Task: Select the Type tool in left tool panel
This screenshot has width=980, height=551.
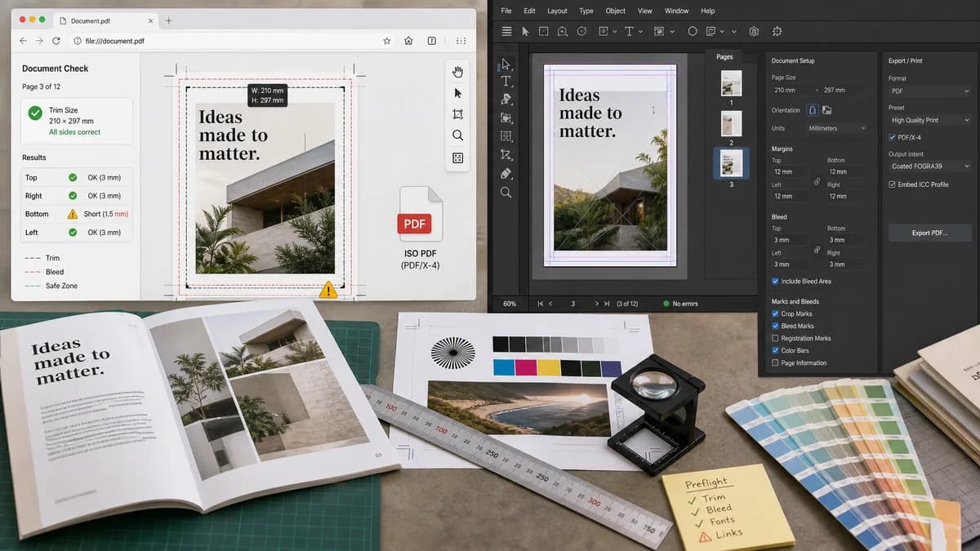Action: (506, 82)
